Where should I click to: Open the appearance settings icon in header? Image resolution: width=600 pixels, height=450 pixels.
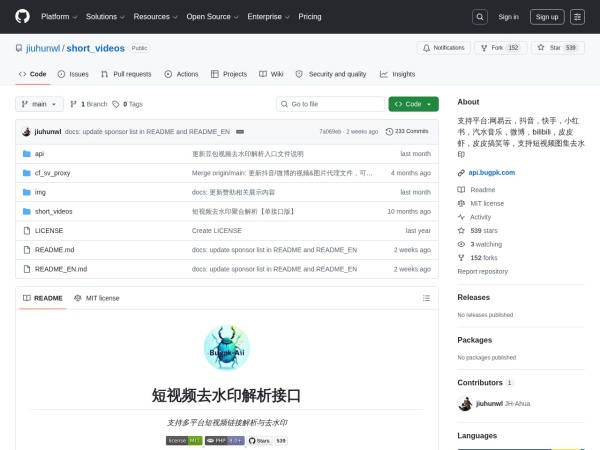(x=577, y=17)
